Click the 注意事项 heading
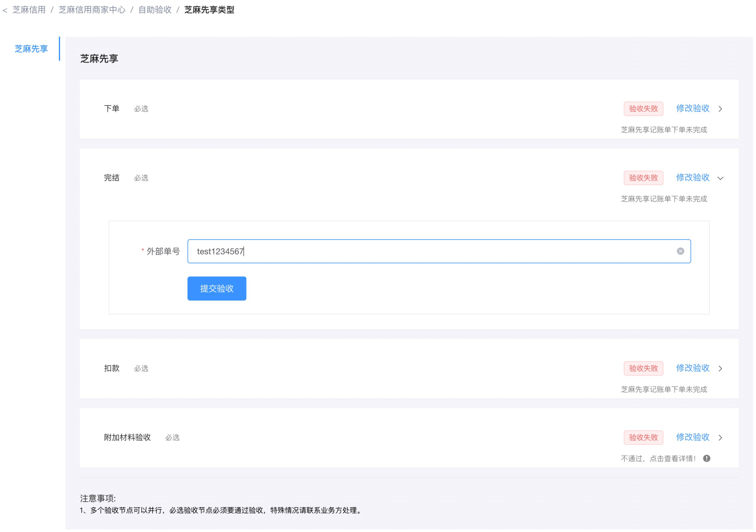Image resolution: width=756 pixels, height=532 pixels. (x=98, y=498)
